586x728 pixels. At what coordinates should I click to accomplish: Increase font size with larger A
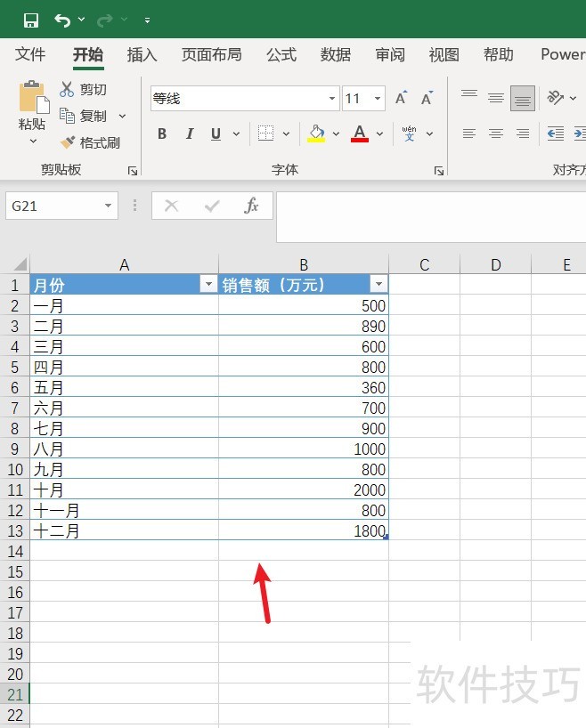(401, 99)
